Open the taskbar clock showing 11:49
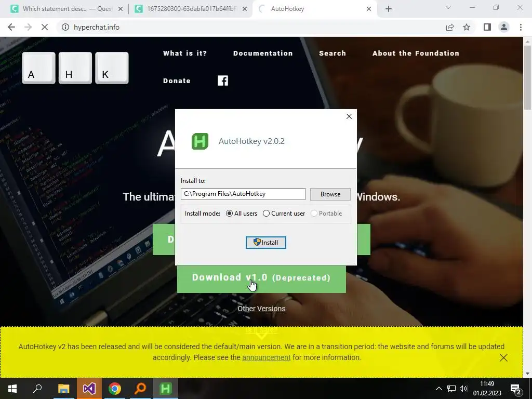This screenshot has width=532, height=399. pyautogui.click(x=487, y=389)
